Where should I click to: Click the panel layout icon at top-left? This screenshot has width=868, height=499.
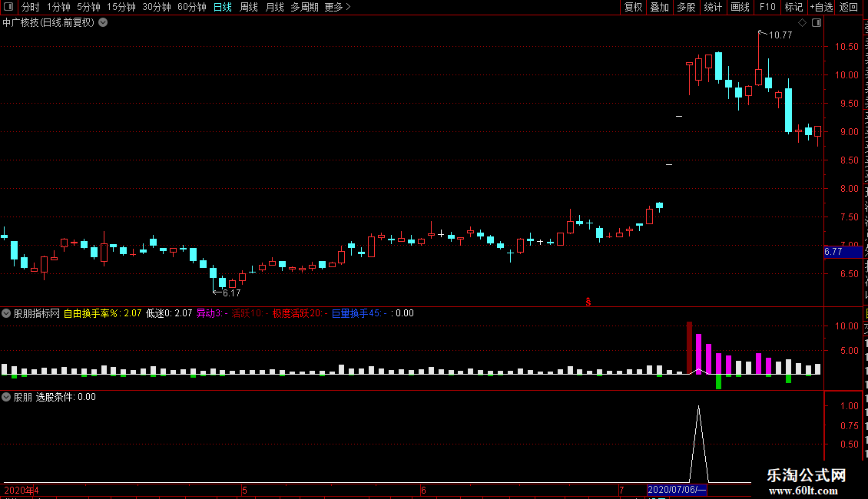tap(8, 7)
